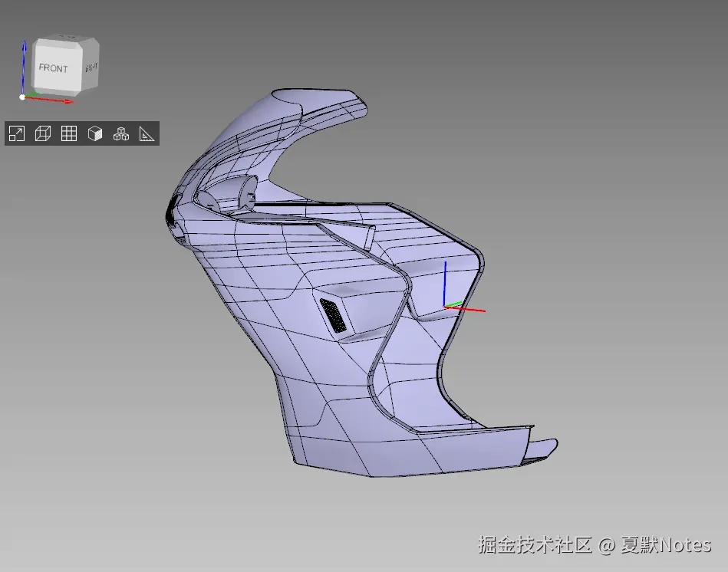Click the white origin dot of the axis triad
The height and width of the screenshot is (572, 728).
(x=21, y=97)
